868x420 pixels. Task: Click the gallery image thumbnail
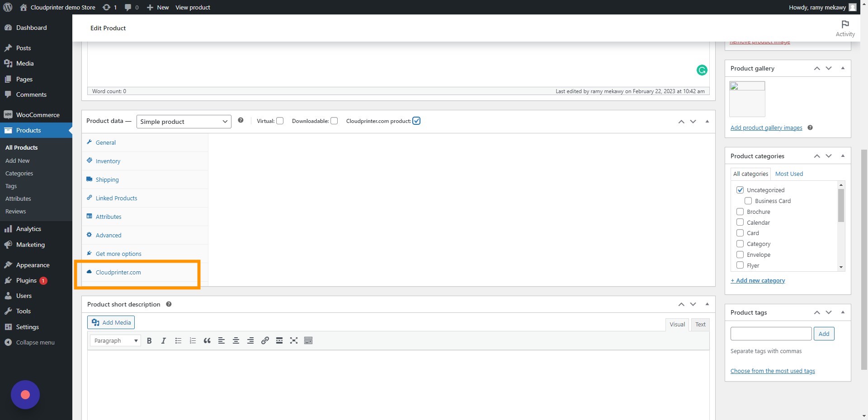click(x=747, y=99)
